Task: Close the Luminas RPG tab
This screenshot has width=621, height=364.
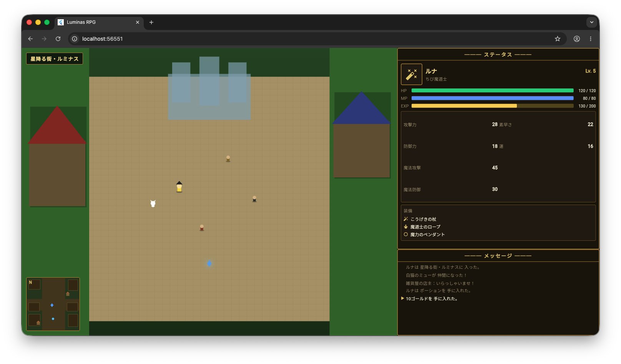Action: point(138,22)
